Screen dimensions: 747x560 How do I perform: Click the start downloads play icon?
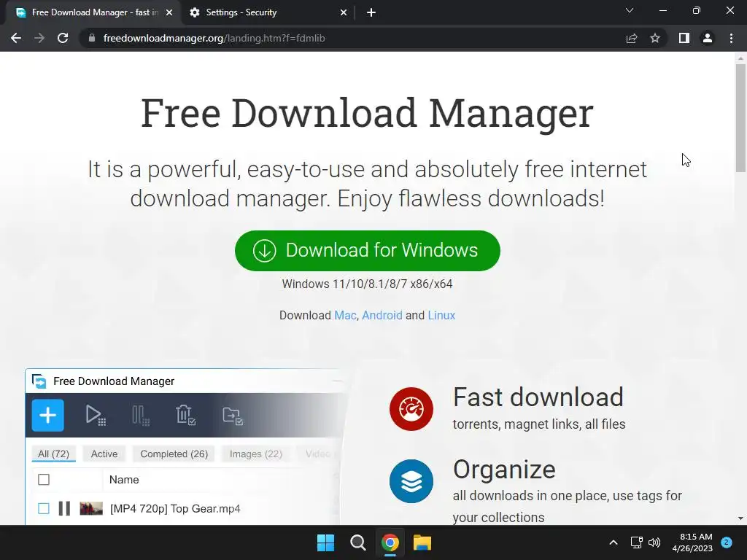point(96,415)
